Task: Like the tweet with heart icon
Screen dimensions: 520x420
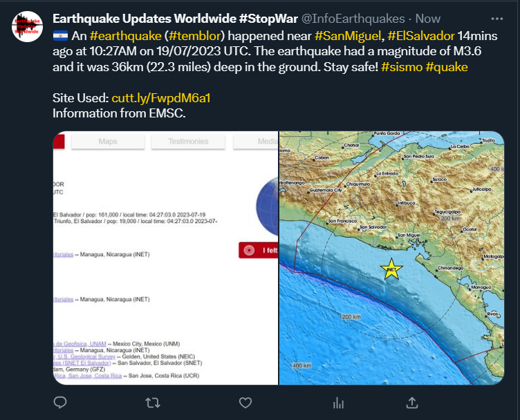Action: click(245, 403)
